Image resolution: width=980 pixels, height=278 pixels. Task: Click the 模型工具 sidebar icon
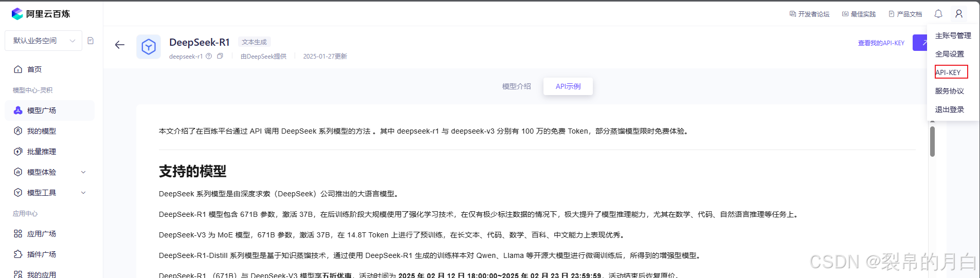point(18,193)
